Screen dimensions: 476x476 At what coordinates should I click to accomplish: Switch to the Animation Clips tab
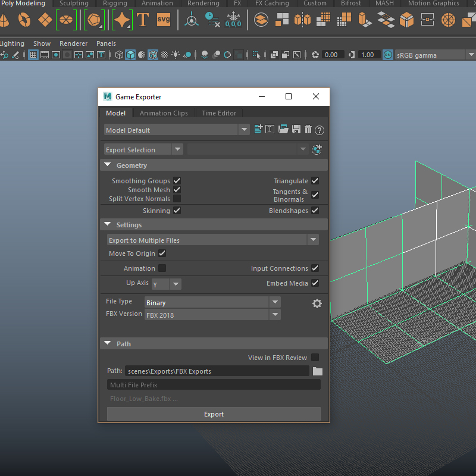coord(164,112)
